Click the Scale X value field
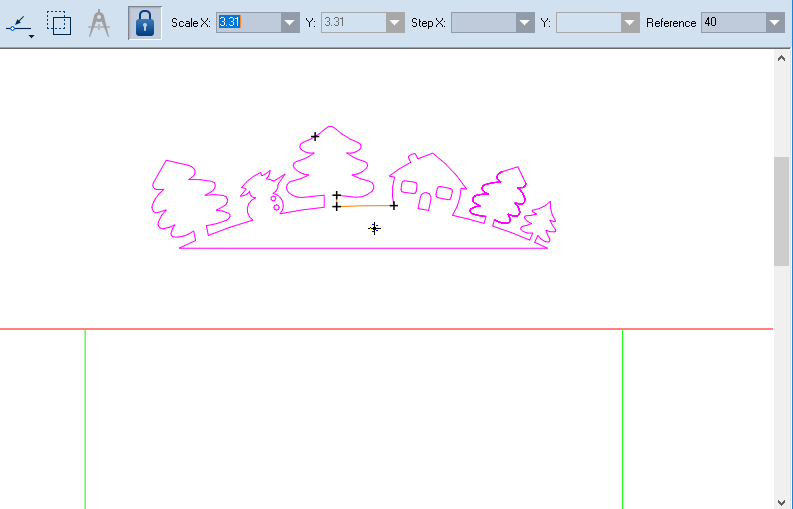This screenshot has width=793, height=509. point(247,22)
